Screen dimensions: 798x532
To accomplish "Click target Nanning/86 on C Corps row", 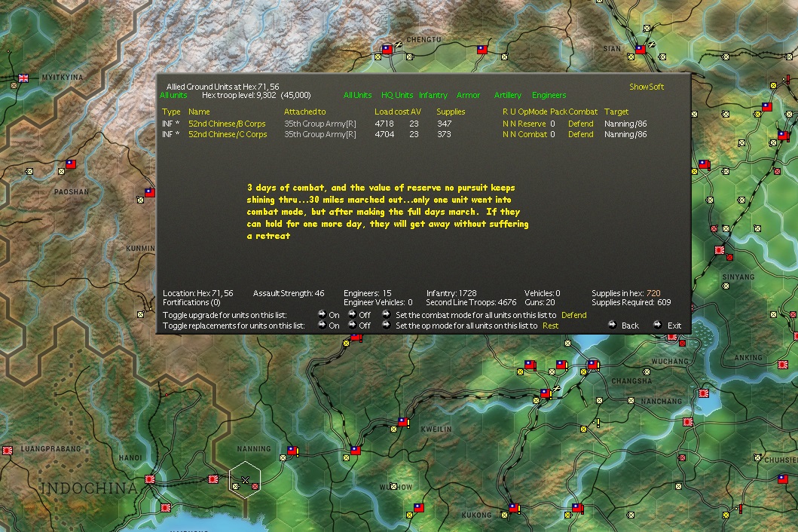I will coord(625,134).
